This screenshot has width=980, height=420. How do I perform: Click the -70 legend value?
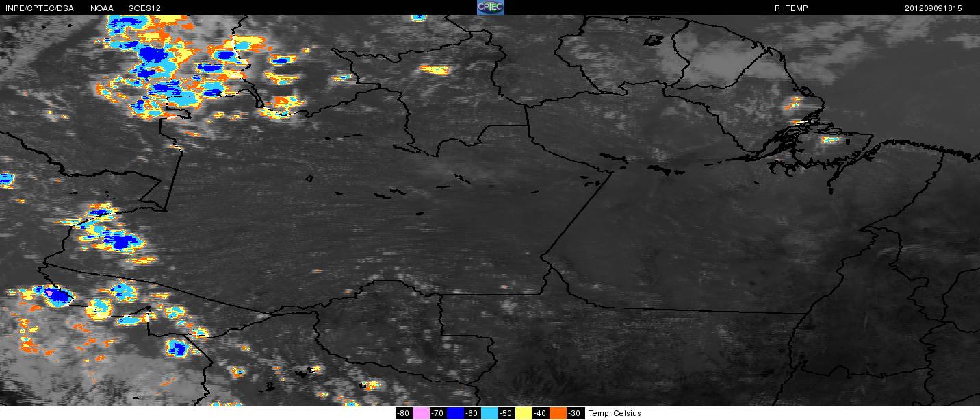pyautogui.click(x=438, y=413)
